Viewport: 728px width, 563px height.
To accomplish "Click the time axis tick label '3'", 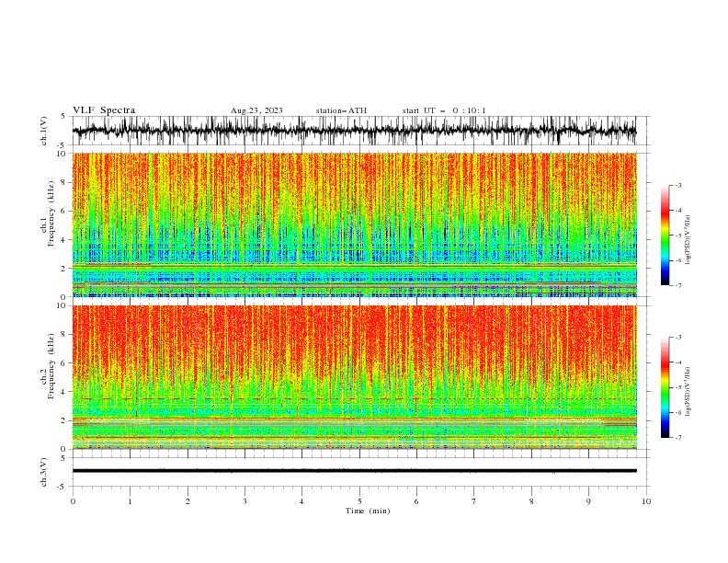I will pyautogui.click(x=245, y=501).
